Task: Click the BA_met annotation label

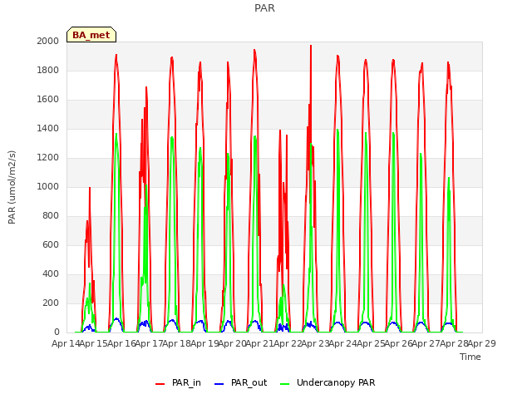Action: pos(91,35)
